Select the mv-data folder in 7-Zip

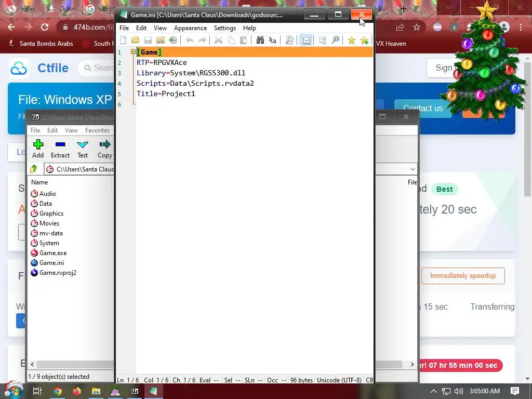tap(47, 233)
